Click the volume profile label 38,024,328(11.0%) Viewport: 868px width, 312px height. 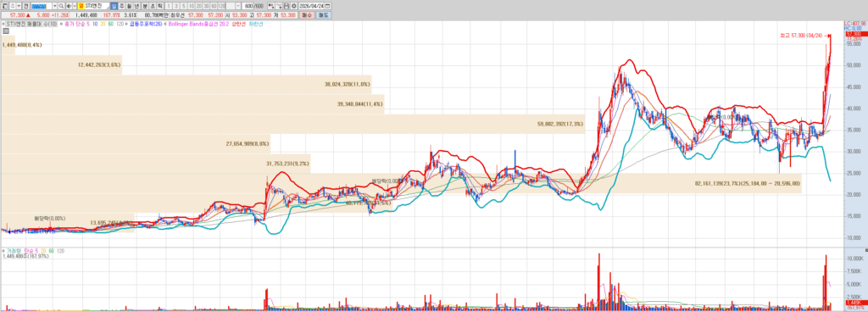(x=348, y=85)
